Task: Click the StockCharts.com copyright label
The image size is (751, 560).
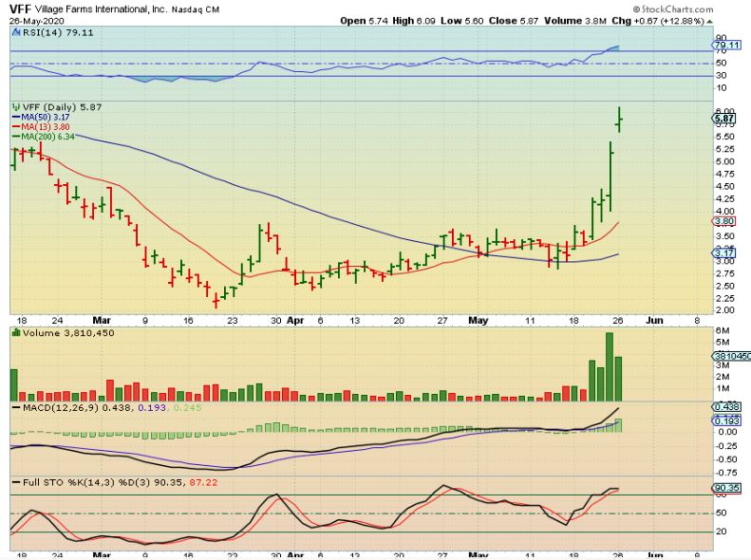Action: (x=673, y=9)
